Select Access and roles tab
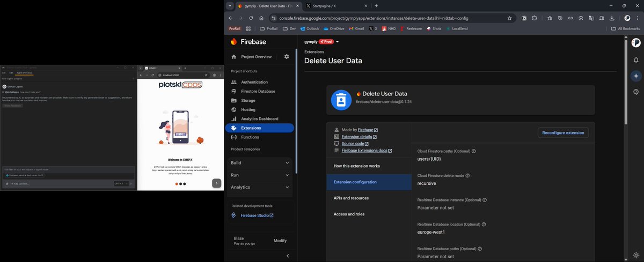 tap(369, 214)
